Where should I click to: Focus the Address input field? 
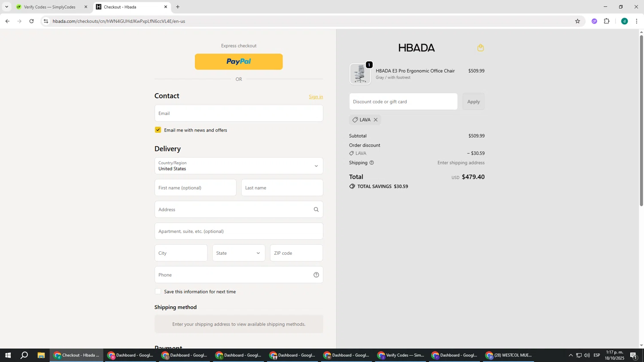point(239,210)
